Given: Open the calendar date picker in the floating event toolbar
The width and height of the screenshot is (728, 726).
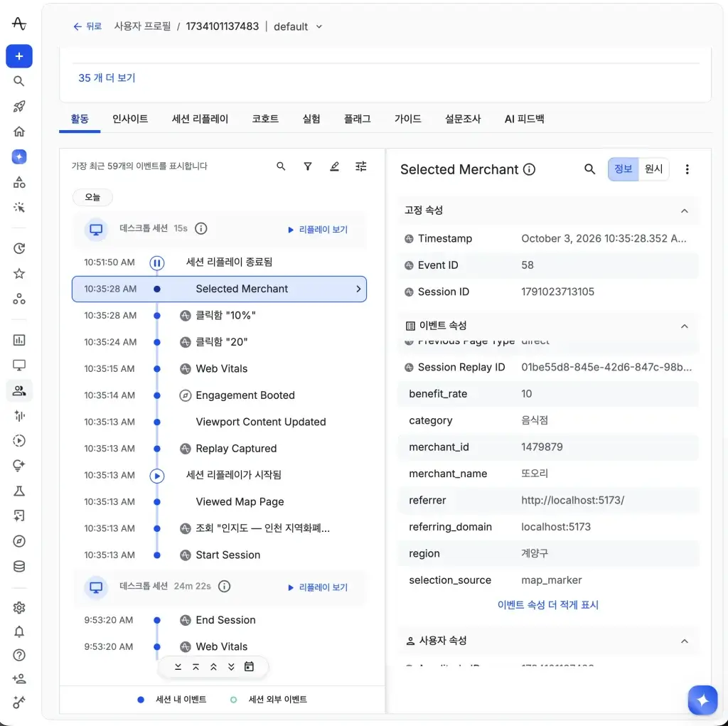Looking at the screenshot, I should tap(250, 666).
